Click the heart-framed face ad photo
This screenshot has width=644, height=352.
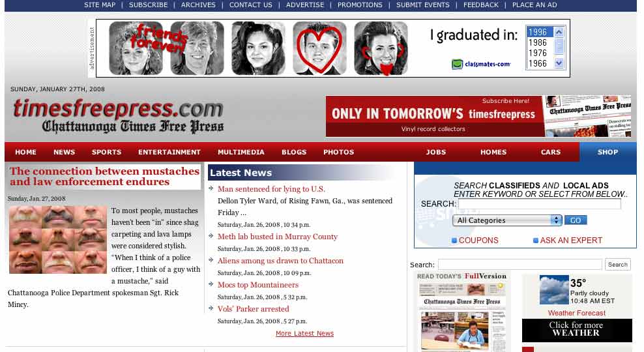319,48
